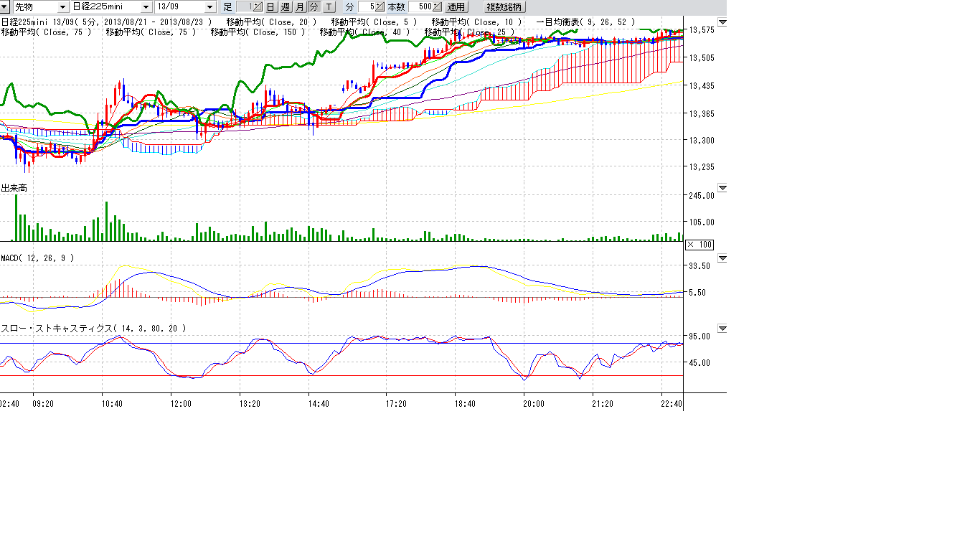The width and height of the screenshot is (980, 551).
Task: Switch chart to weekly (週) timeframe
Action: 285,7
